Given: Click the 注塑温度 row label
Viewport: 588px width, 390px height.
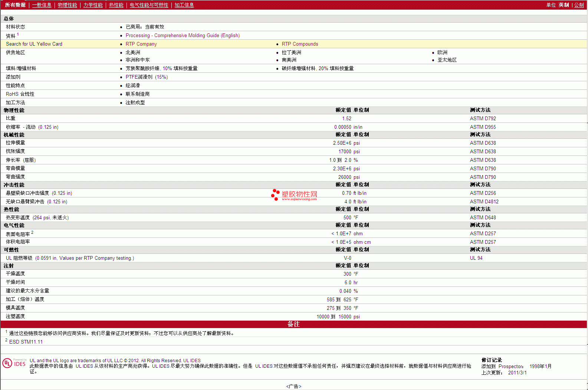Looking at the screenshot, I should (x=16, y=316).
